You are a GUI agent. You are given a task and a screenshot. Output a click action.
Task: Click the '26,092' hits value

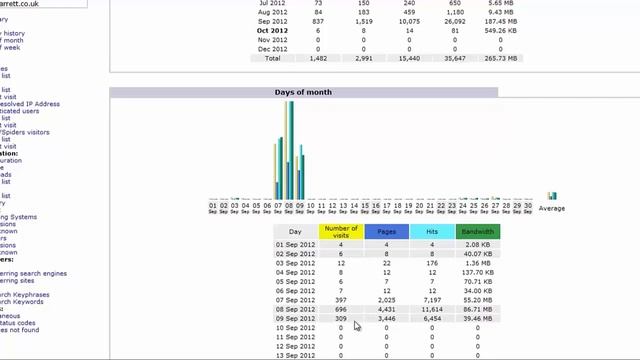click(455, 21)
